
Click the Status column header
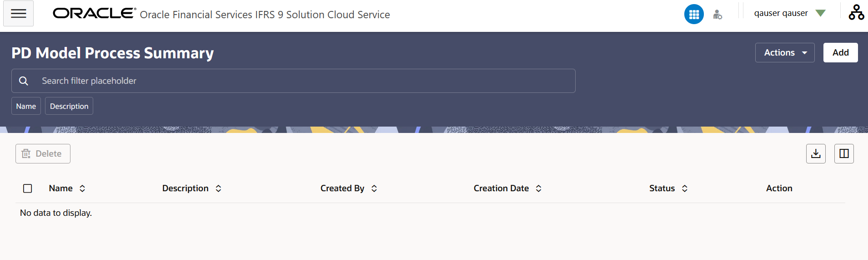662,189
